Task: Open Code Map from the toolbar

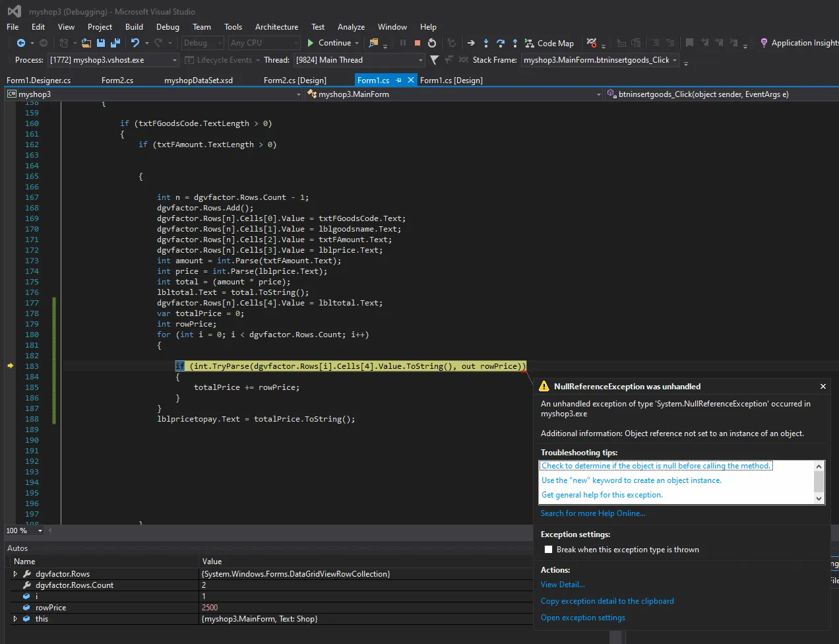Action: tap(549, 43)
